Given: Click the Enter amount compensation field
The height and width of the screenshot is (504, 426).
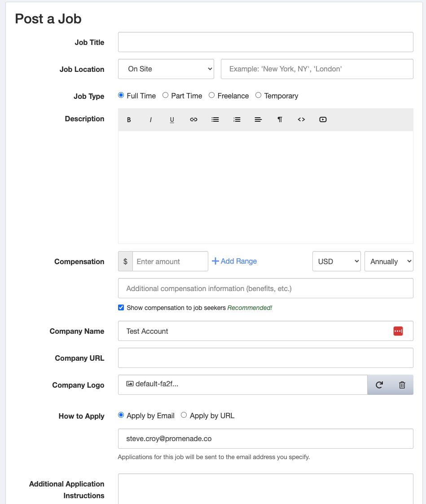Looking at the screenshot, I should pyautogui.click(x=170, y=261).
